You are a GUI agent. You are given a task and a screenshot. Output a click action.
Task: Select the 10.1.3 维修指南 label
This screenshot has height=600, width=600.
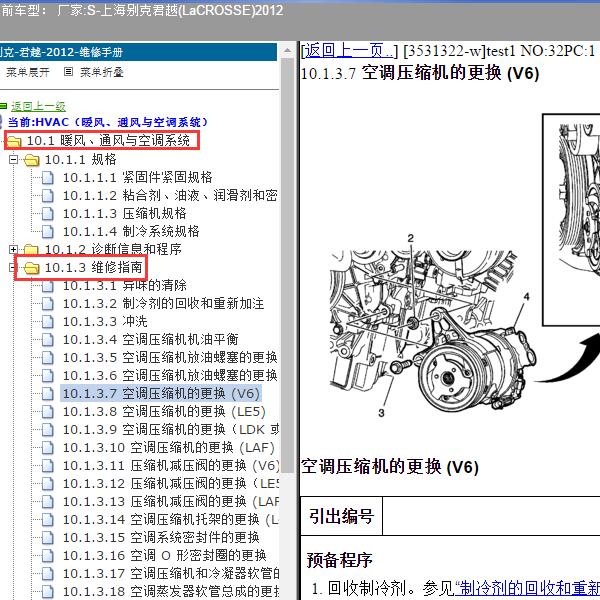click(94, 267)
